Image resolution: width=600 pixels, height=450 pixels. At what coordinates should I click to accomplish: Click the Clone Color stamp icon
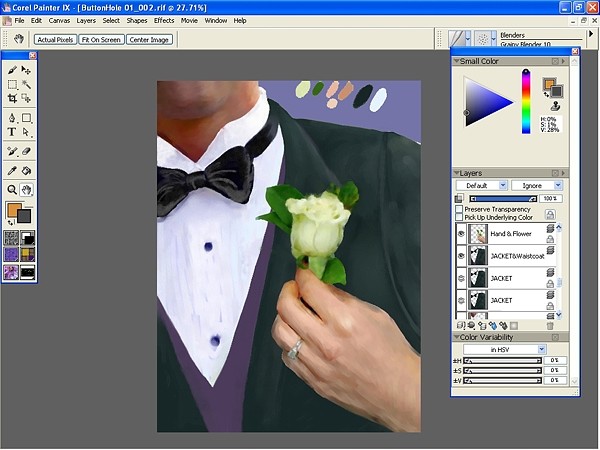pyautogui.click(x=556, y=106)
